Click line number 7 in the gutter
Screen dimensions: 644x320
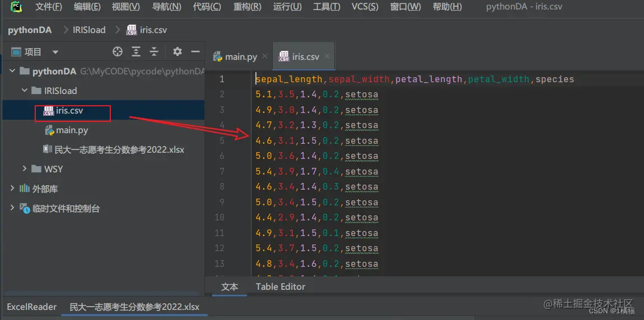pos(222,171)
